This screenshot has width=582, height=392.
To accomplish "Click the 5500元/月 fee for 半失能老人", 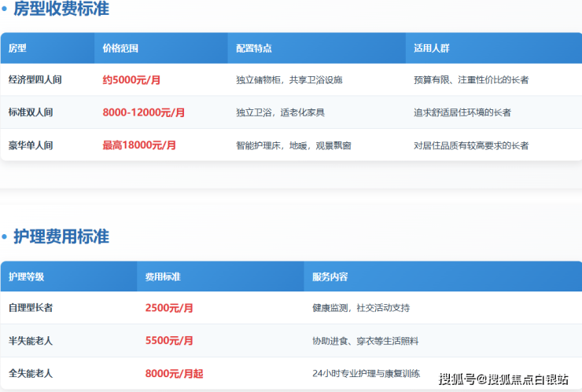I will pos(169,341).
